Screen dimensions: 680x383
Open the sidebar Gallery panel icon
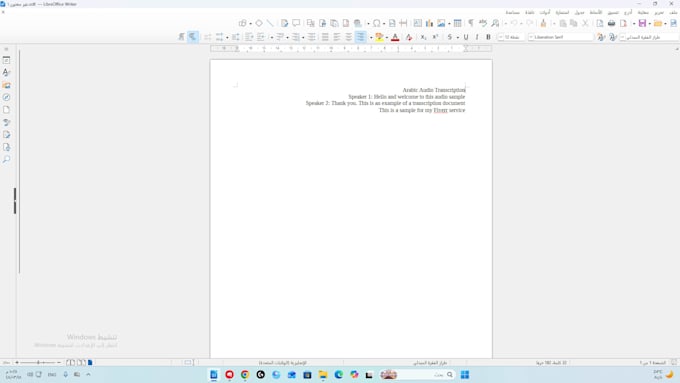click(6, 85)
